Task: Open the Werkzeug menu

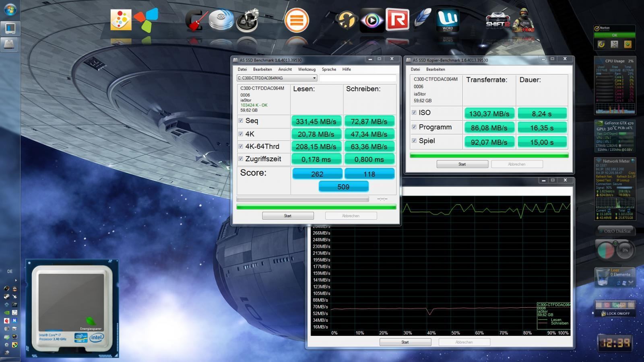Action: point(307,69)
